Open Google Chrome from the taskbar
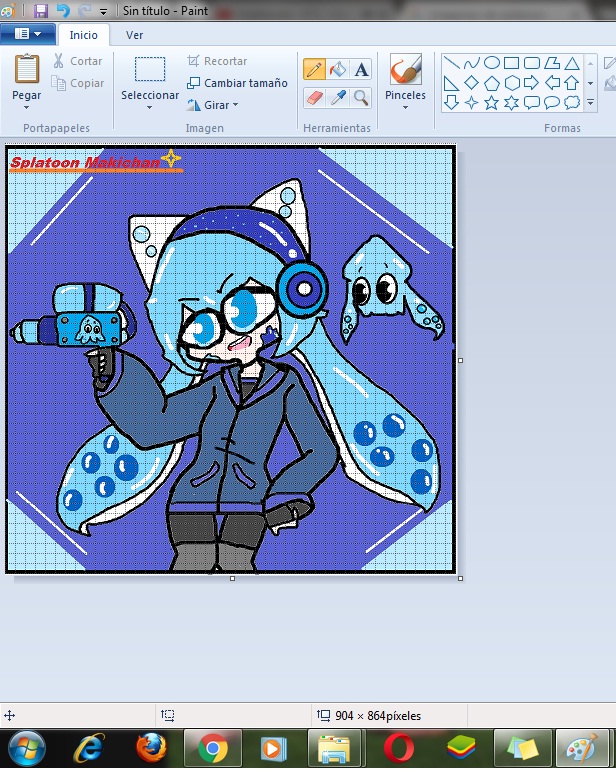Image resolution: width=616 pixels, height=778 pixels. click(213, 748)
